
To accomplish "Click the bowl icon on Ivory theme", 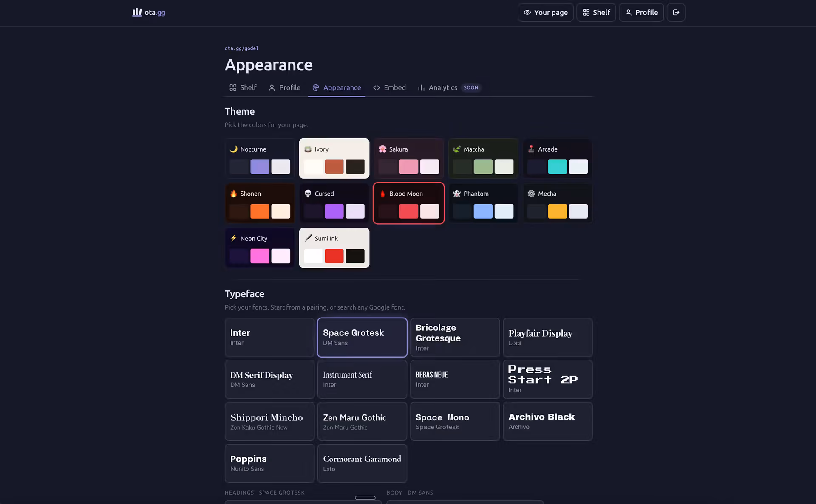I will point(308,149).
